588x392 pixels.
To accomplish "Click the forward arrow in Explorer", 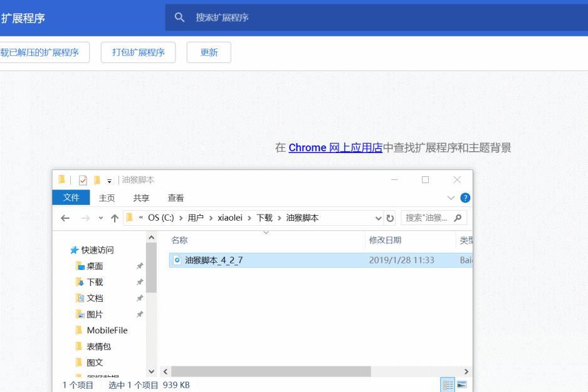I will point(85,218).
